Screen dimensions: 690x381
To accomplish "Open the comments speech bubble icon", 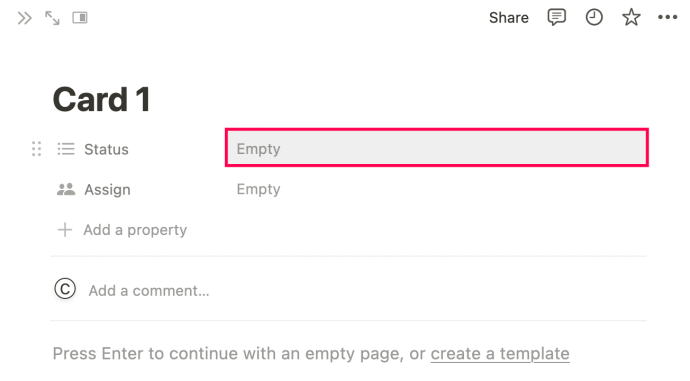I will click(557, 18).
